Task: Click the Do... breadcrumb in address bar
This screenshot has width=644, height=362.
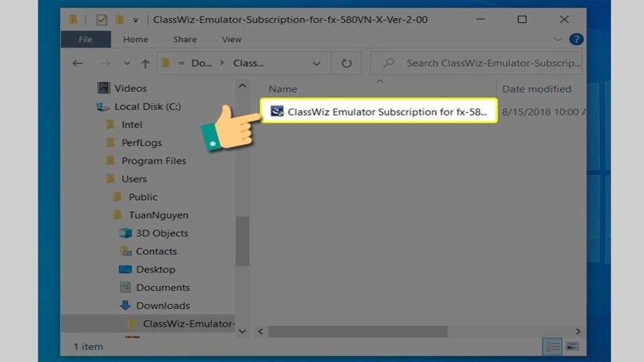Action: pyautogui.click(x=202, y=63)
